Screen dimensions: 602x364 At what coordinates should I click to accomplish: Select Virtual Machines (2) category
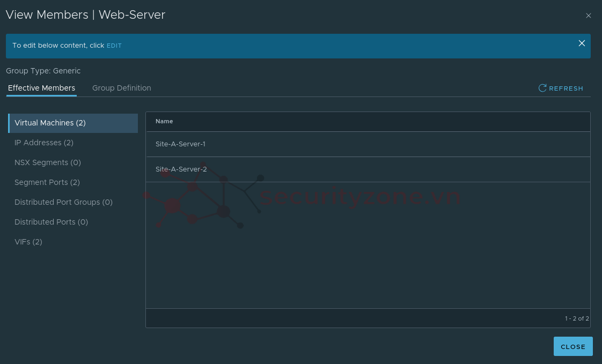(x=50, y=123)
